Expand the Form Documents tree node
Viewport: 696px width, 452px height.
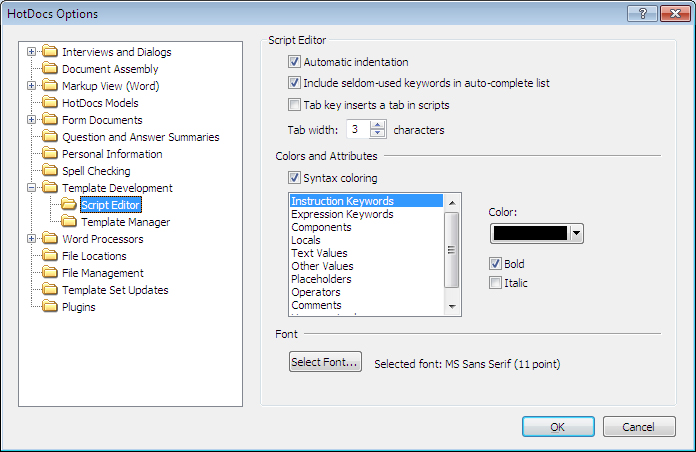point(31,119)
